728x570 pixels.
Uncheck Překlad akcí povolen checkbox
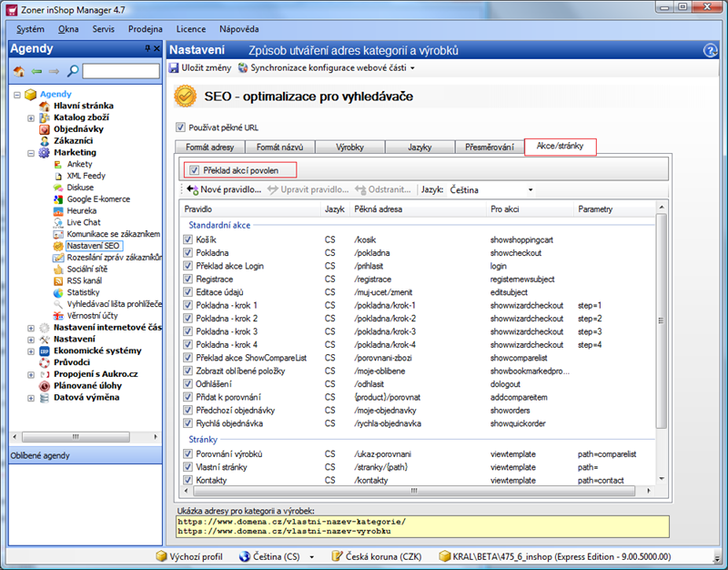194,170
